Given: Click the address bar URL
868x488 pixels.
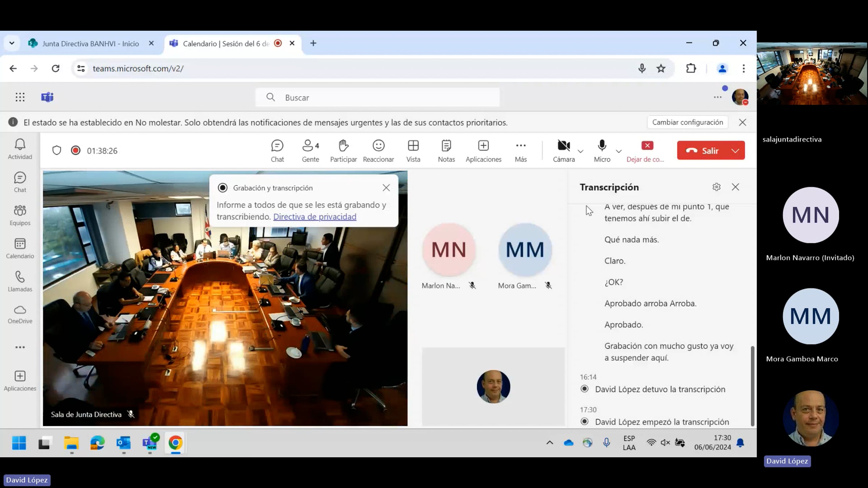Looking at the screenshot, I should 138,68.
